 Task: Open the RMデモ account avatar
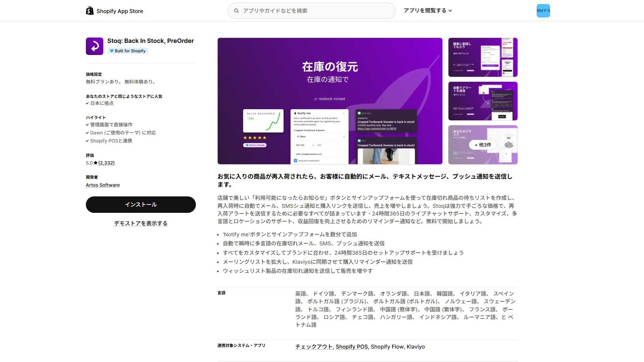click(543, 11)
